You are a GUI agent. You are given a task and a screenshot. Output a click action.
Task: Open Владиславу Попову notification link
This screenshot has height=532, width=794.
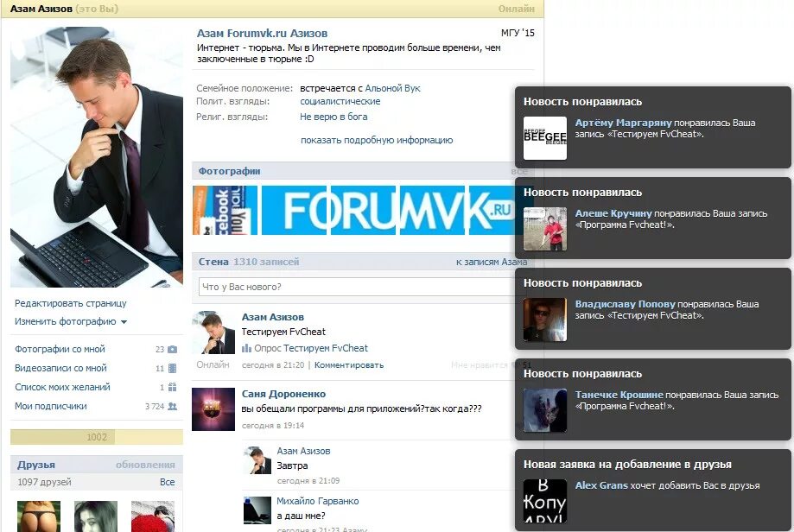625,304
